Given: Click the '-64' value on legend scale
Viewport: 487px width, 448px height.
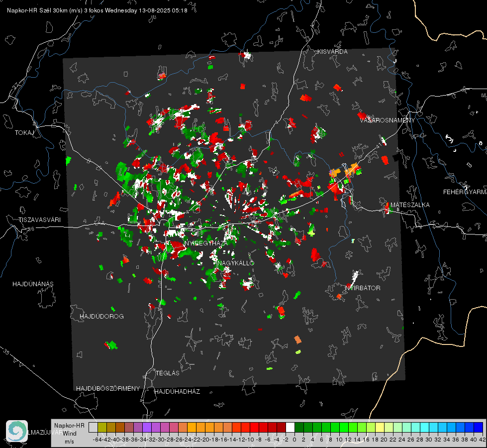Looking at the screenshot, I should coord(97,440).
